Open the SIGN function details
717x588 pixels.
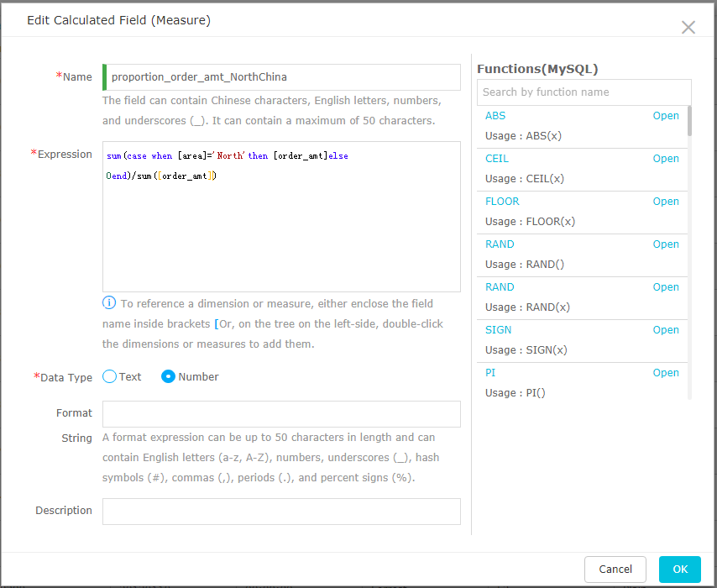point(666,330)
